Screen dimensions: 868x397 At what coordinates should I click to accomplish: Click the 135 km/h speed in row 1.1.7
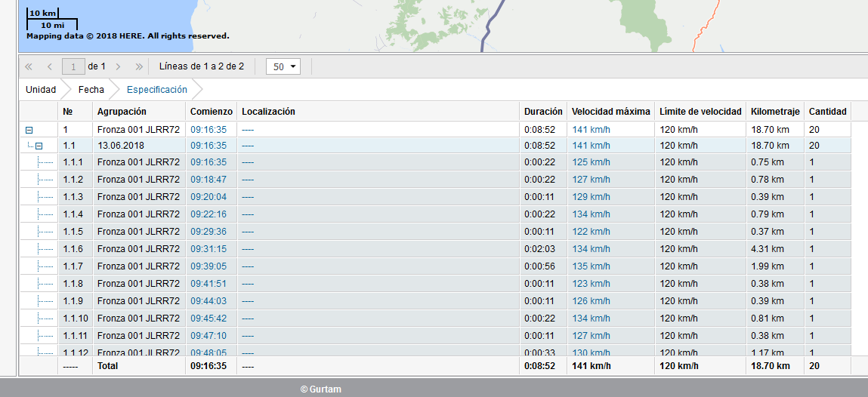click(590, 266)
